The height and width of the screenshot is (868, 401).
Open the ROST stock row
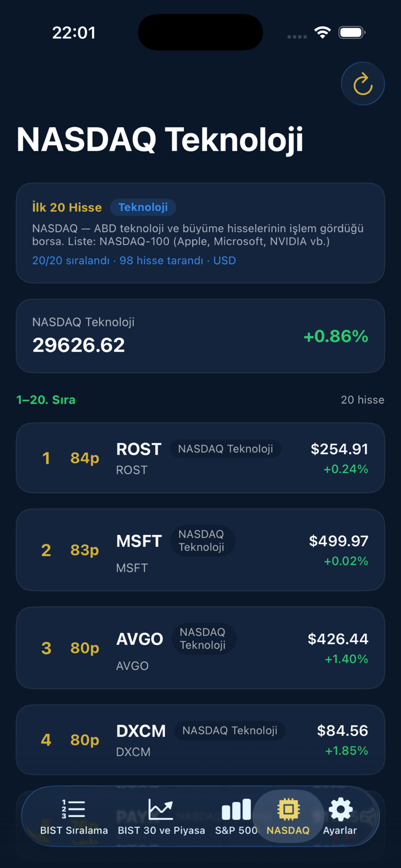200,458
